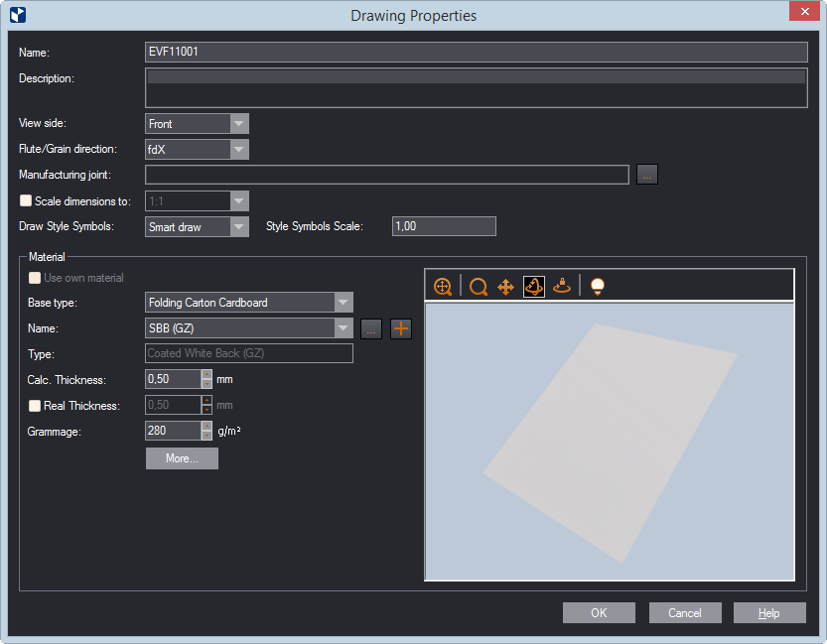
Task: Click the turntable rotate icon in the preview
Action: click(x=562, y=286)
